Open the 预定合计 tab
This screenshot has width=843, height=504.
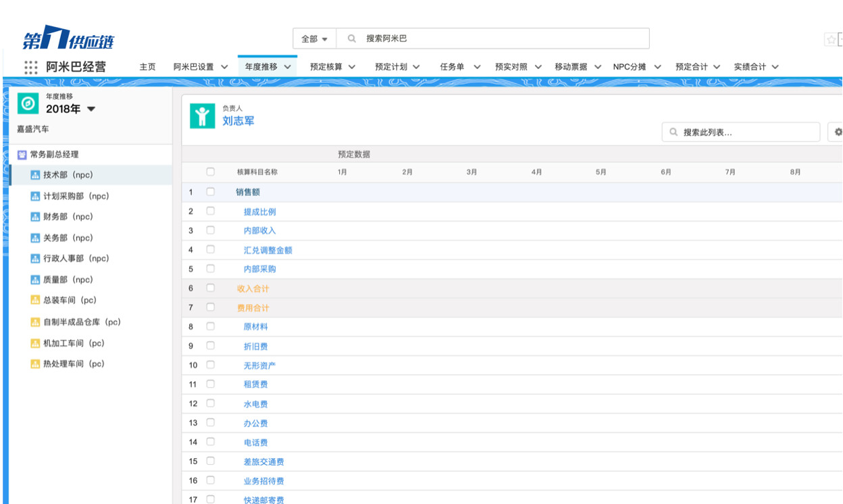click(x=692, y=67)
